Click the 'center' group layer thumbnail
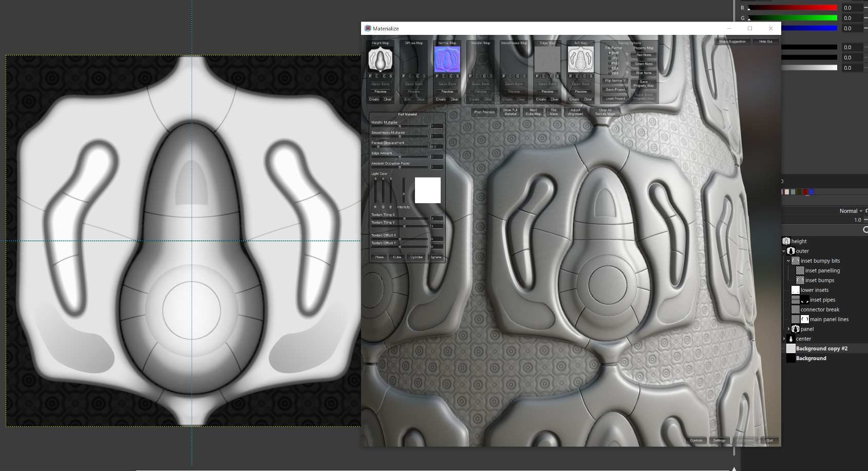Image resolution: width=868 pixels, height=471 pixels. click(x=791, y=339)
